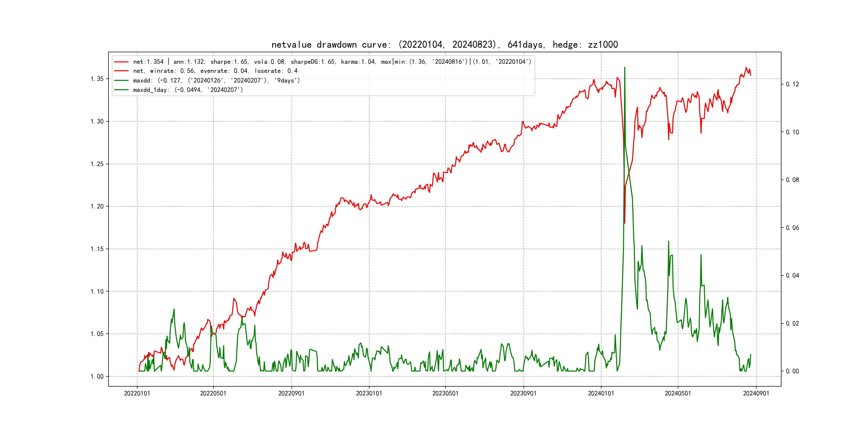Click the legend entry for maxdd_1day -0.0494
Image resolution: width=868 pixels, height=434 pixels.
click(x=188, y=90)
